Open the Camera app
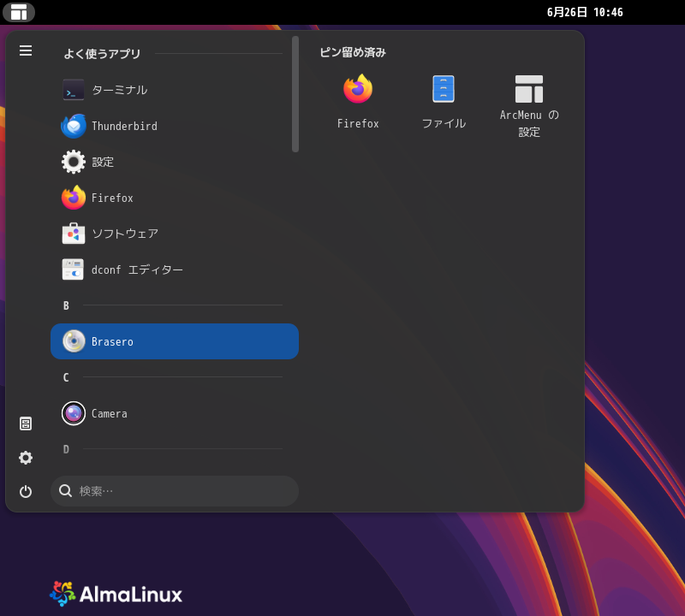The image size is (685, 616). [x=175, y=413]
